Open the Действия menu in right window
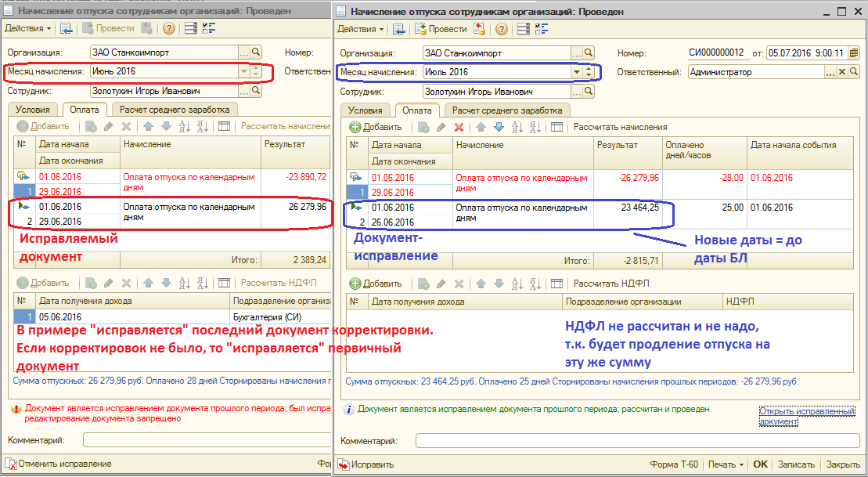Screen dimensions: 868x477 click(x=360, y=29)
